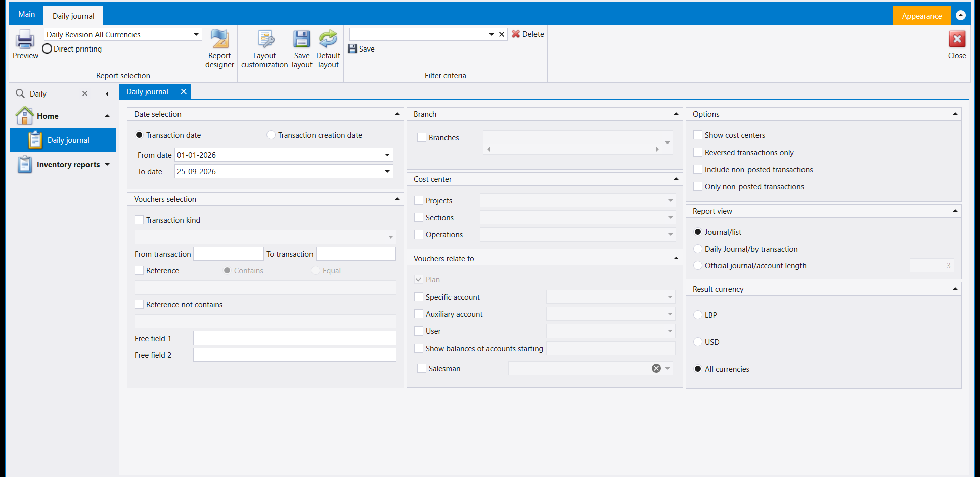The width and height of the screenshot is (980, 477).
Task: Expand the filter criteria dropdown list
Action: coord(491,34)
